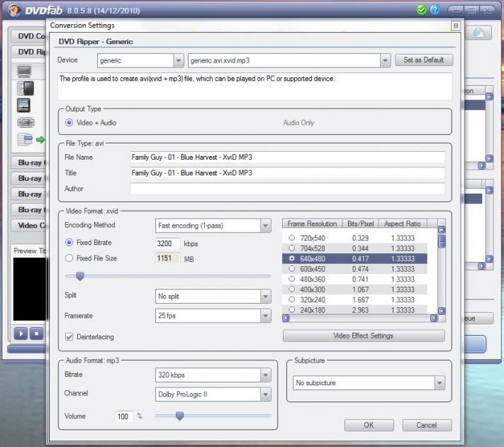The image size is (504, 447).
Task: Click the resolution list scroll up arrow
Action: 442,230
